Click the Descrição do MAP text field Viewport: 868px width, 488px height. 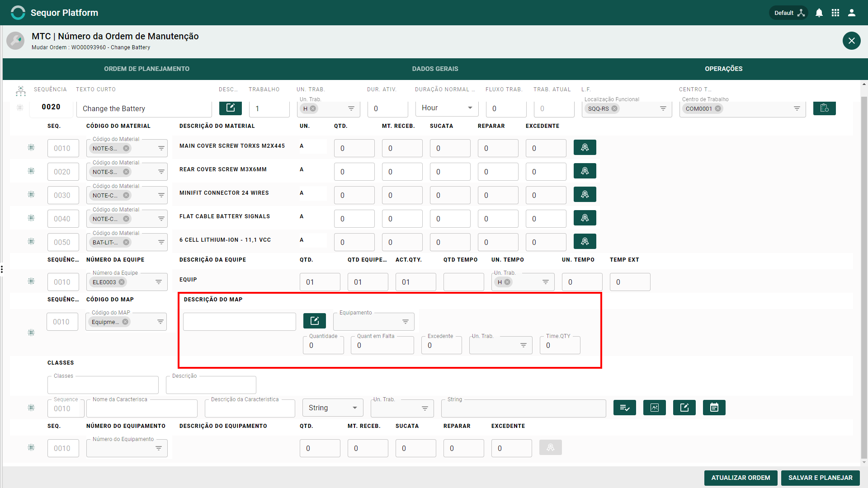[x=240, y=322]
